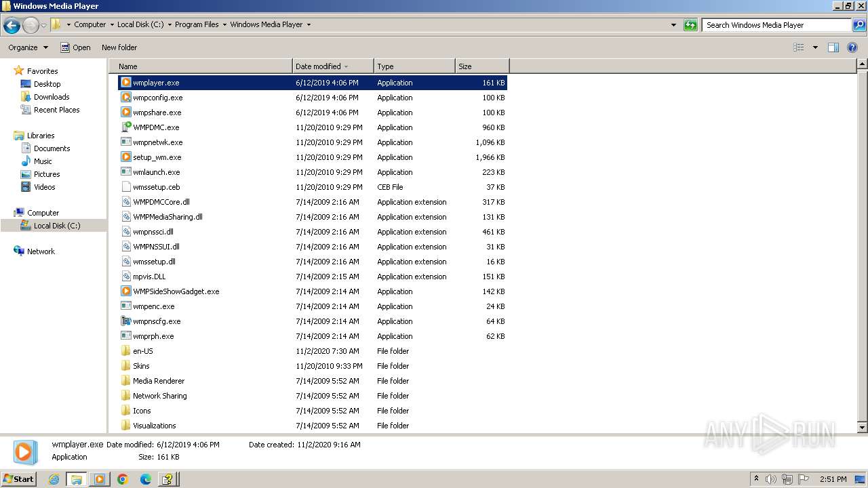Screen dimensions: 868x488
Task: Select the Network Sharing folder row
Action: point(313,396)
